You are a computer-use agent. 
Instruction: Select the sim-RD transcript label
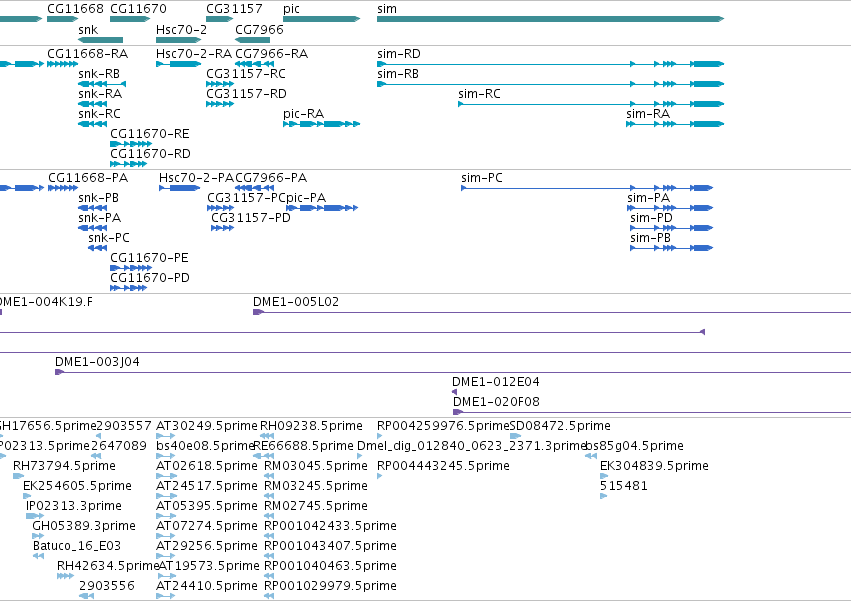point(399,54)
